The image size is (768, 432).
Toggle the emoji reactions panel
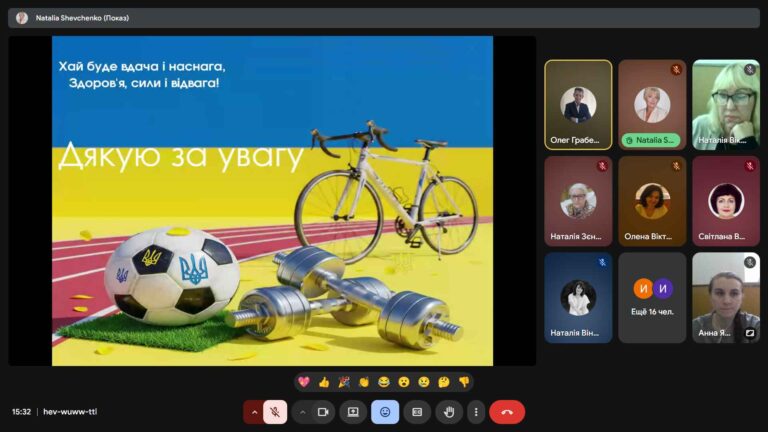(385, 412)
